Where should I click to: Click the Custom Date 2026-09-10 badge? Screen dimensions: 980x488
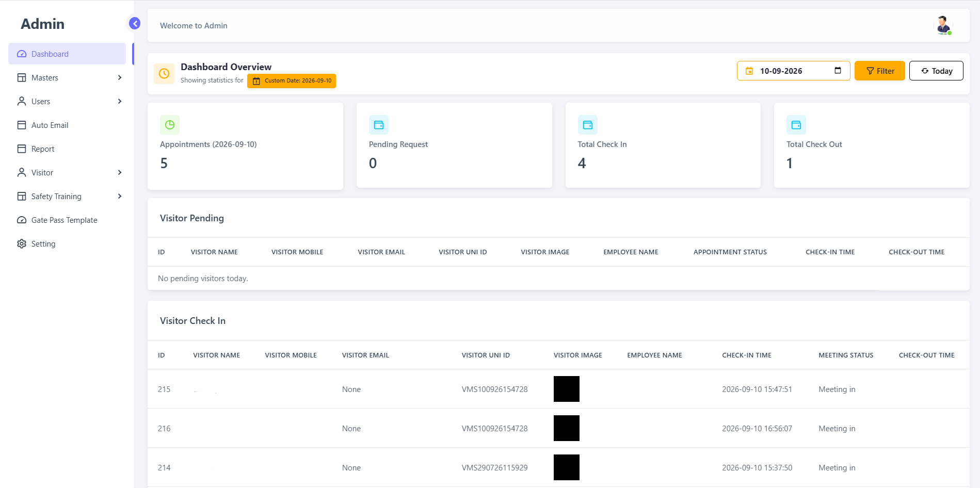(292, 81)
